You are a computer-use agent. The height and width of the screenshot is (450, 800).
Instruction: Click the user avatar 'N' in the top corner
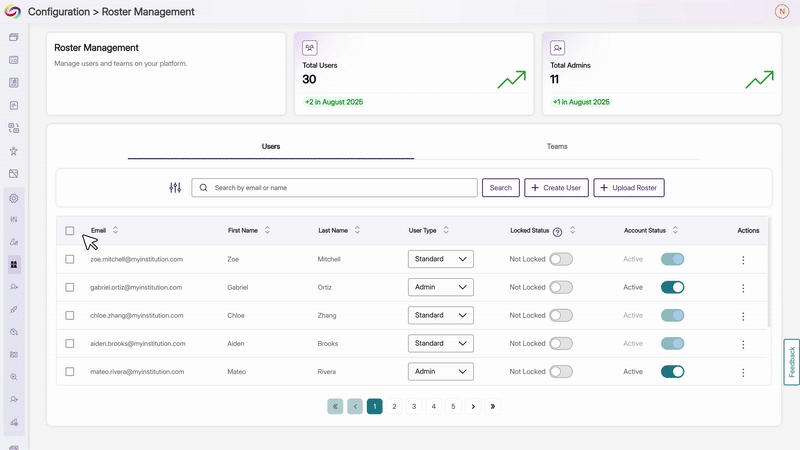781,12
